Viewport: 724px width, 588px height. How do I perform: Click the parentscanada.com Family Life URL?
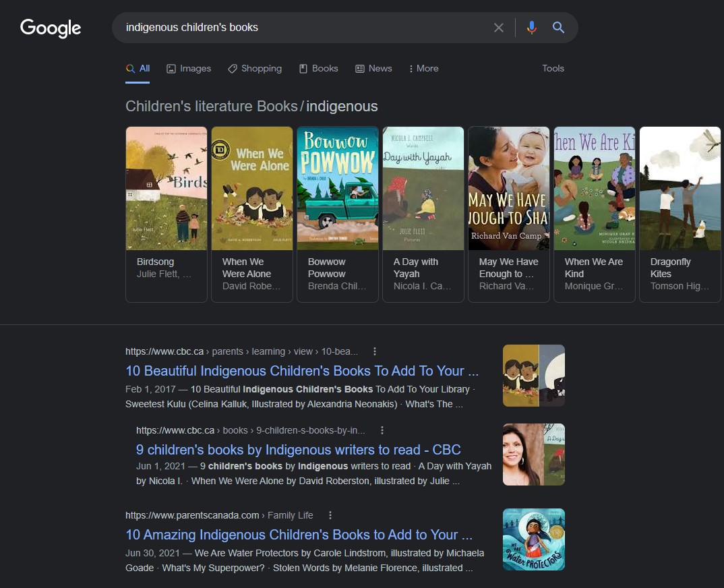pos(219,515)
